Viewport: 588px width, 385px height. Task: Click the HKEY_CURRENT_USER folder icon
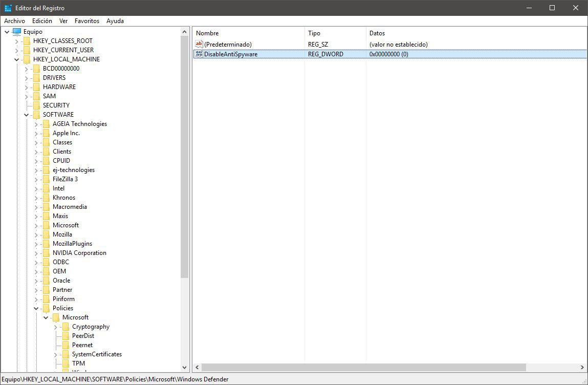coord(27,50)
